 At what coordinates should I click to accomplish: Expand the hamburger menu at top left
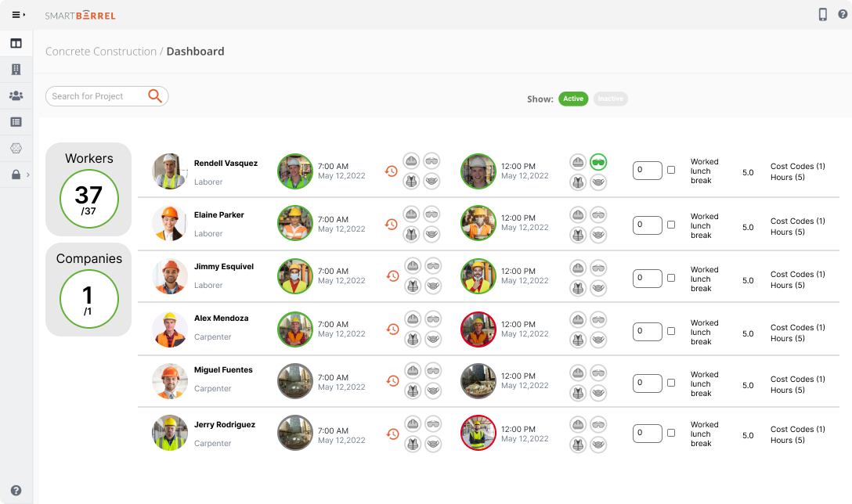point(19,14)
